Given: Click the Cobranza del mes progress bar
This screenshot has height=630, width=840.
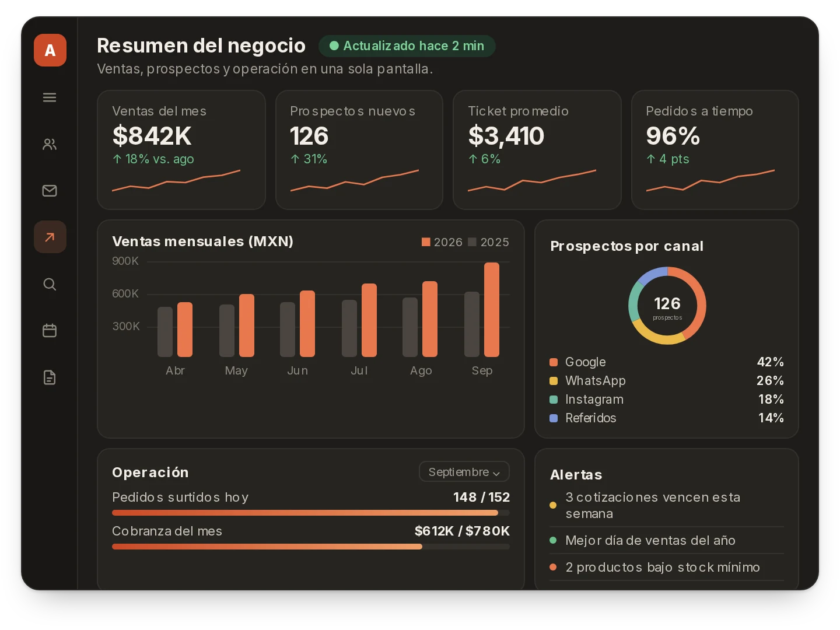Looking at the screenshot, I should (x=311, y=547).
